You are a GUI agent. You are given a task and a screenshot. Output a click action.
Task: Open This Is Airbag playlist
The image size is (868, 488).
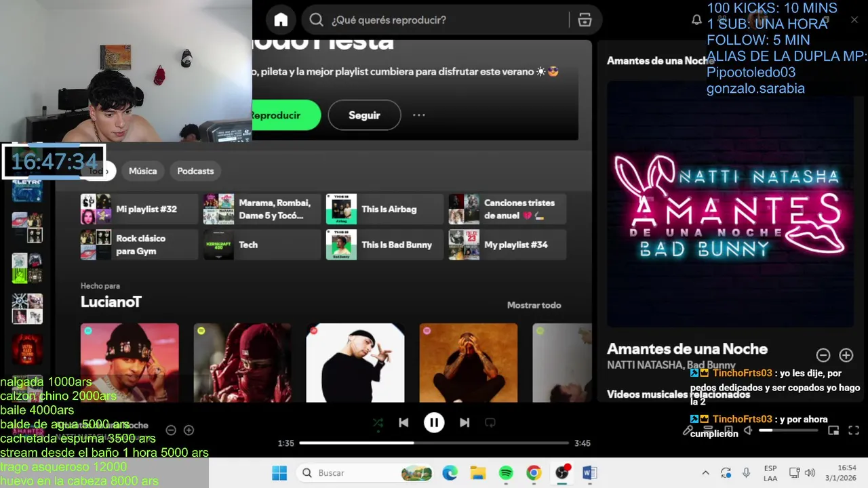tap(384, 209)
